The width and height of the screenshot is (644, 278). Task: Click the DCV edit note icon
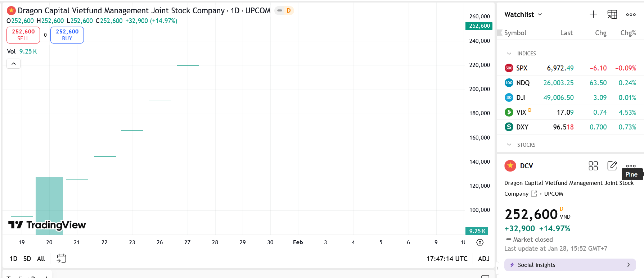point(612,166)
